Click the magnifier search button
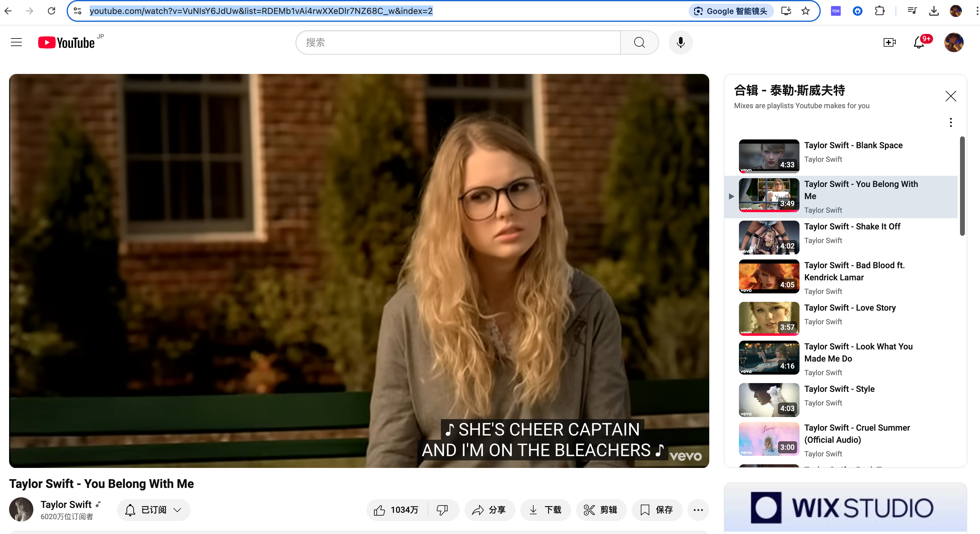The image size is (980, 534). click(x=640, y=42)
